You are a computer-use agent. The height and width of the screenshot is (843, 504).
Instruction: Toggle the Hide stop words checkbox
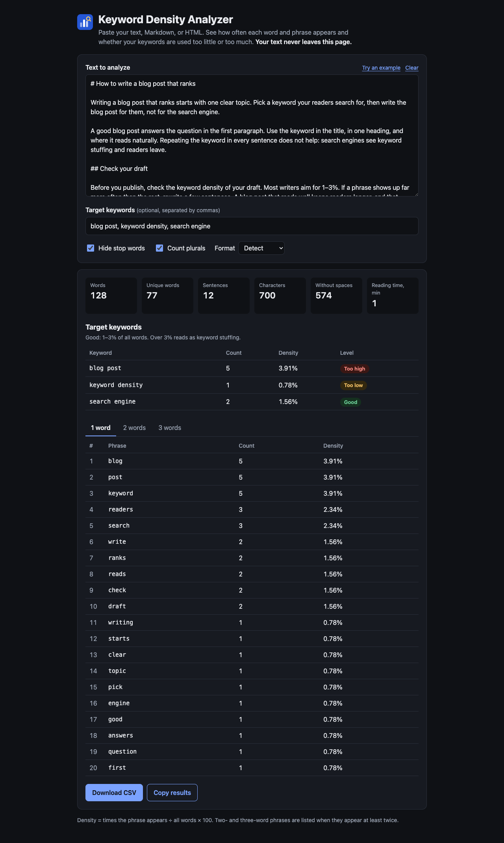[91, 248]
